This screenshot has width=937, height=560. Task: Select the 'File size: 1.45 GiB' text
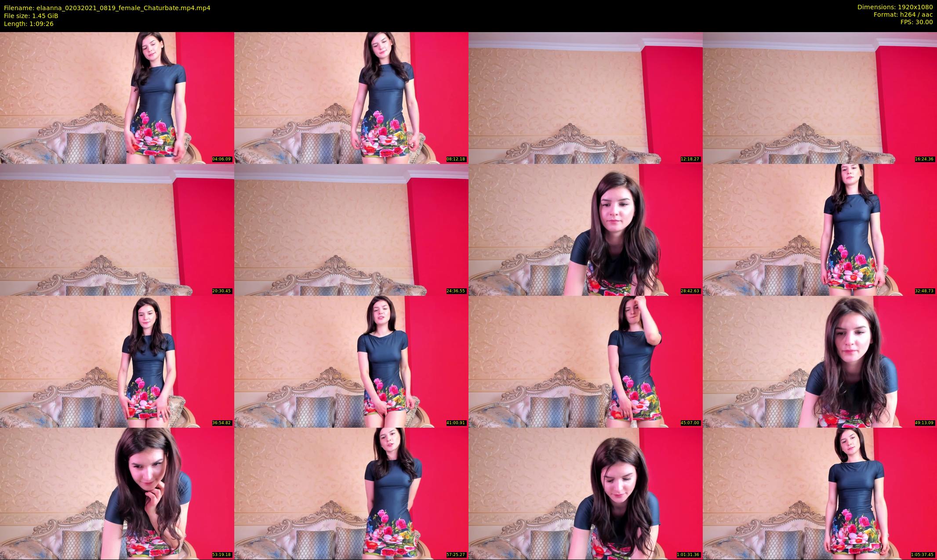coord(31,16)
